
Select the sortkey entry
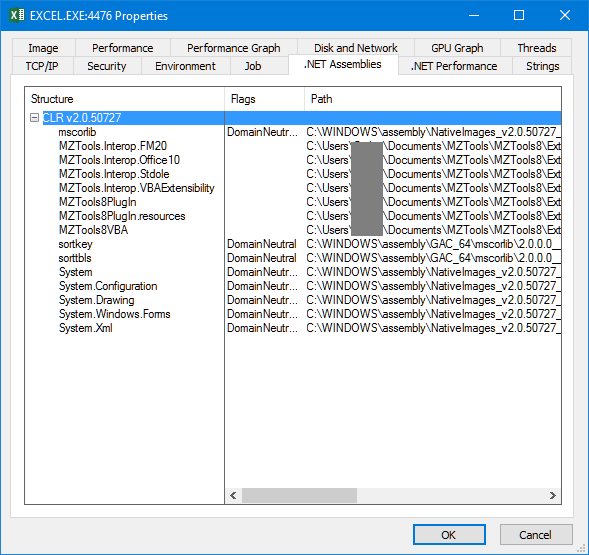coord(75,244)
